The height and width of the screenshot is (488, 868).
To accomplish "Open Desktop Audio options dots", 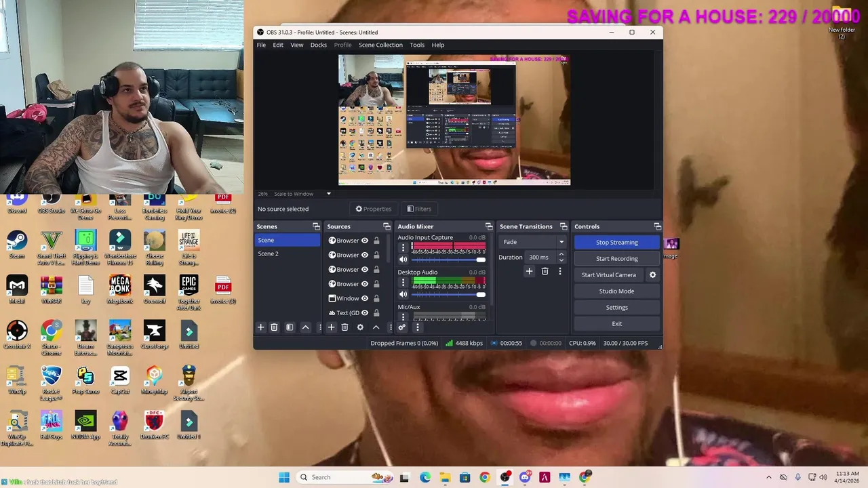I will point(403,282).
